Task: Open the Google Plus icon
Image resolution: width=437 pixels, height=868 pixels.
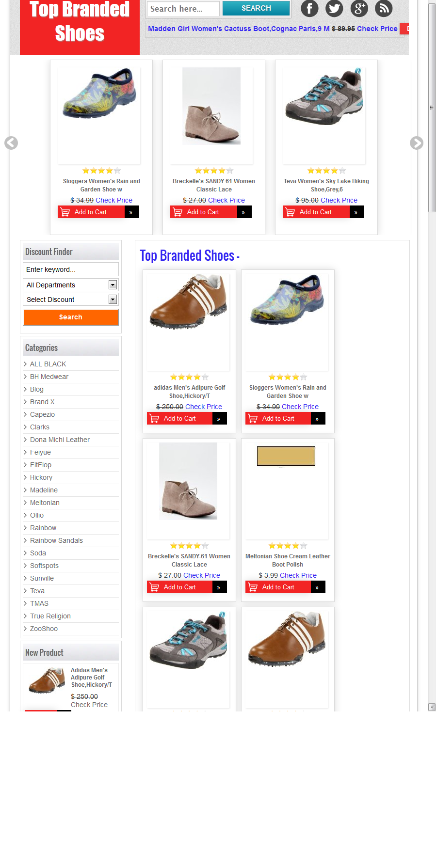Action: tap(359, 8)
